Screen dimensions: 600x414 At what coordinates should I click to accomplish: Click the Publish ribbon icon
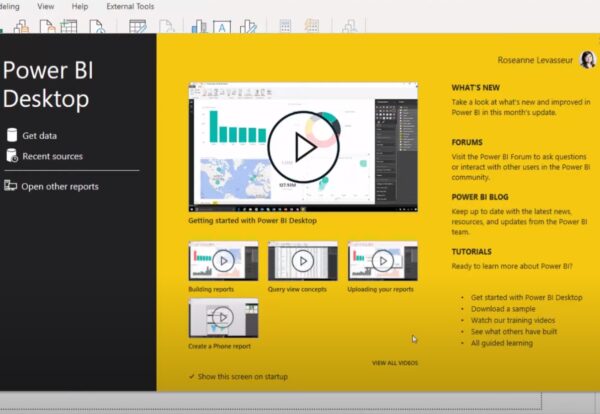(x=350, y=26)
